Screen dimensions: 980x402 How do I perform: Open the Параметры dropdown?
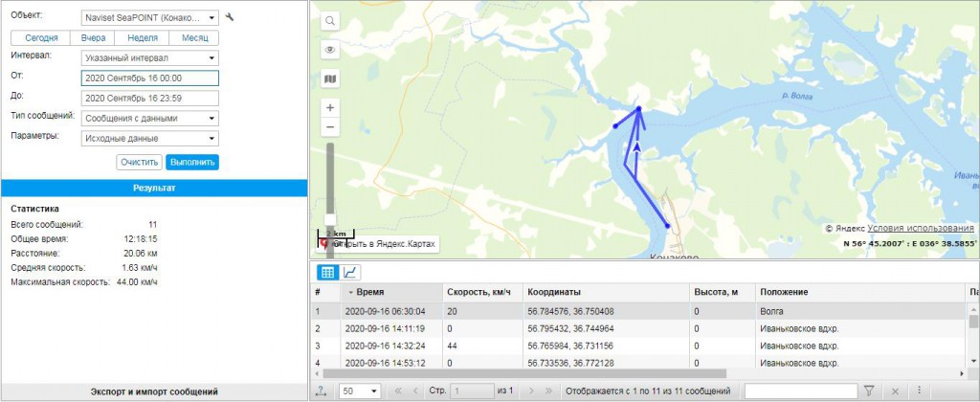tap(150, 138)
